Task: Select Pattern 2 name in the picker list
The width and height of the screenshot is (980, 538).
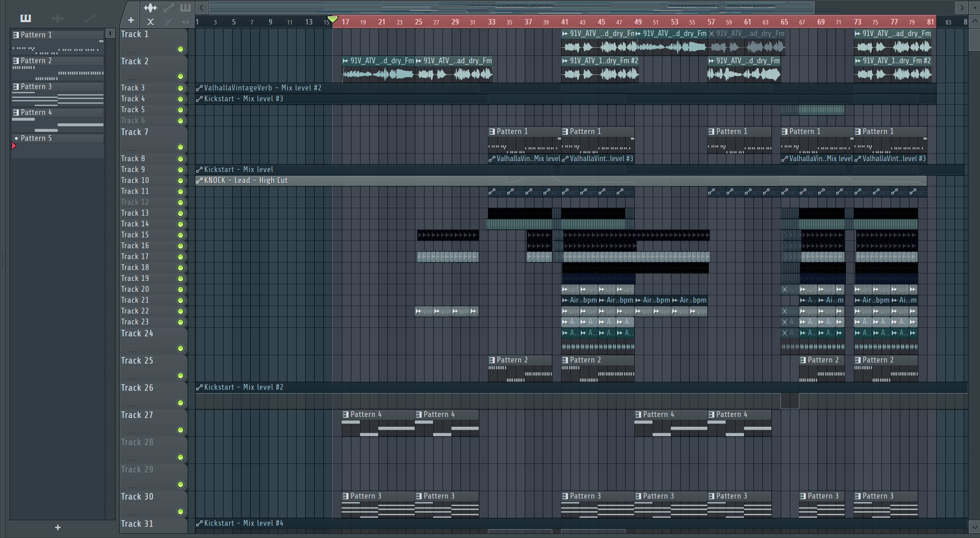Action: click(x=36, y=61)
